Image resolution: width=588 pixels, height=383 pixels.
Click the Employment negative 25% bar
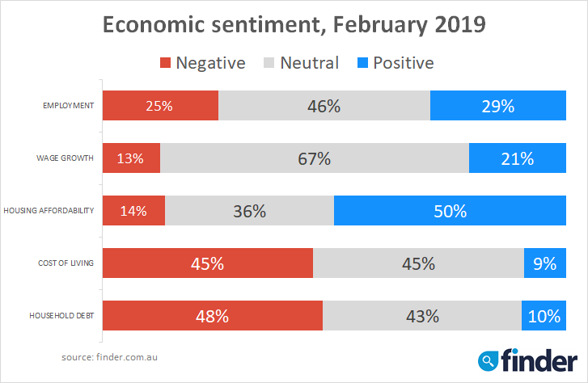click(160, 106)
